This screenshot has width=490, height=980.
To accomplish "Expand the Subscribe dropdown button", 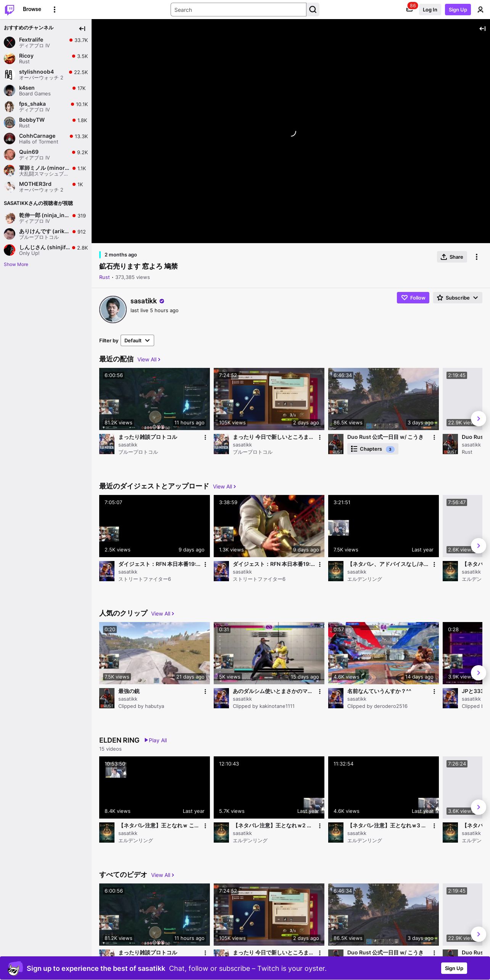I will [458, 298].
